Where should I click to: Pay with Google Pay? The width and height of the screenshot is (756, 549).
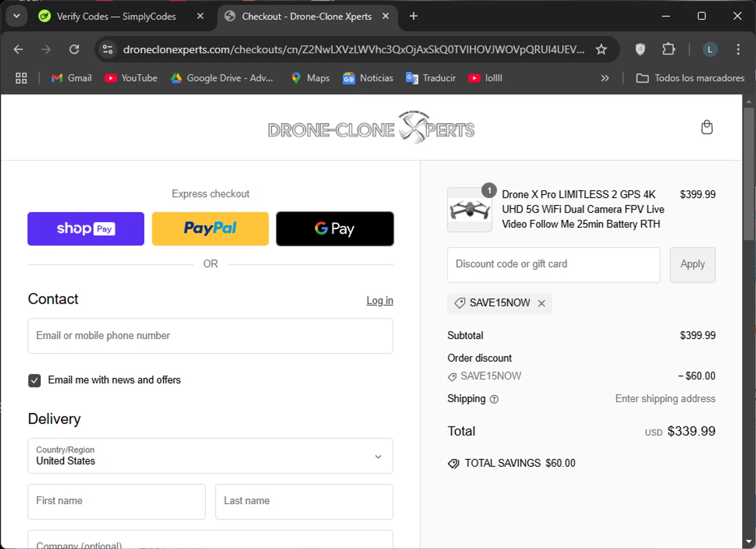(x=335, y=229)
